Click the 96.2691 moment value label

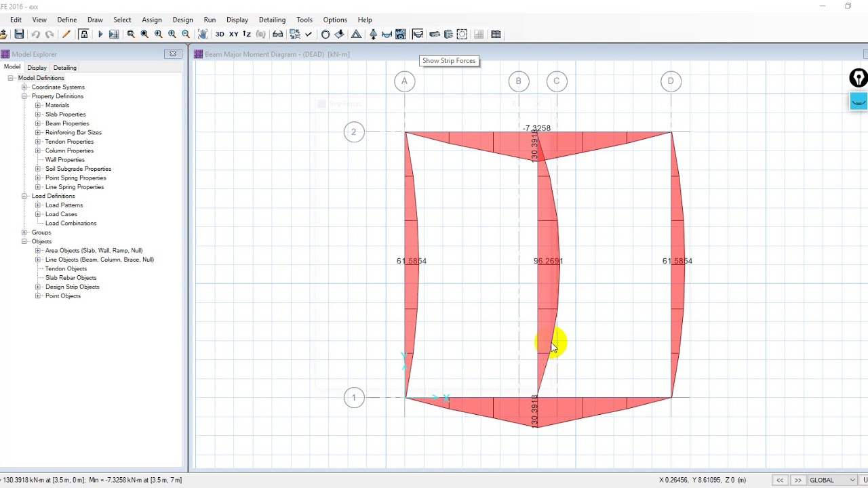(548, 261)
